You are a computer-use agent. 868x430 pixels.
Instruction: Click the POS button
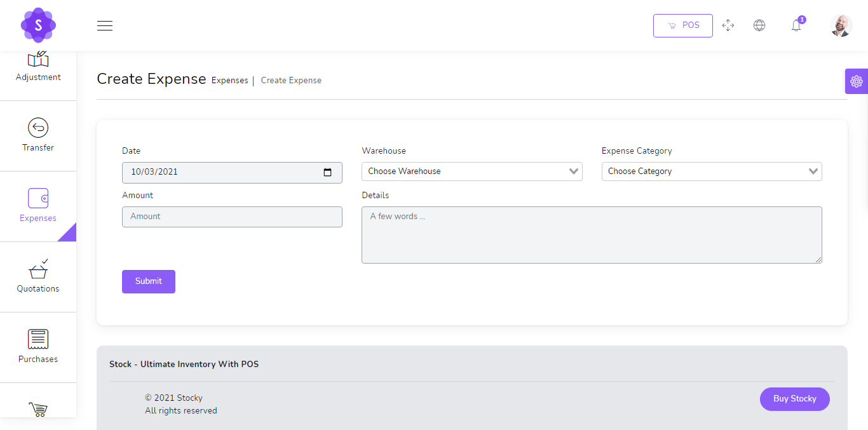coord(682,25)
